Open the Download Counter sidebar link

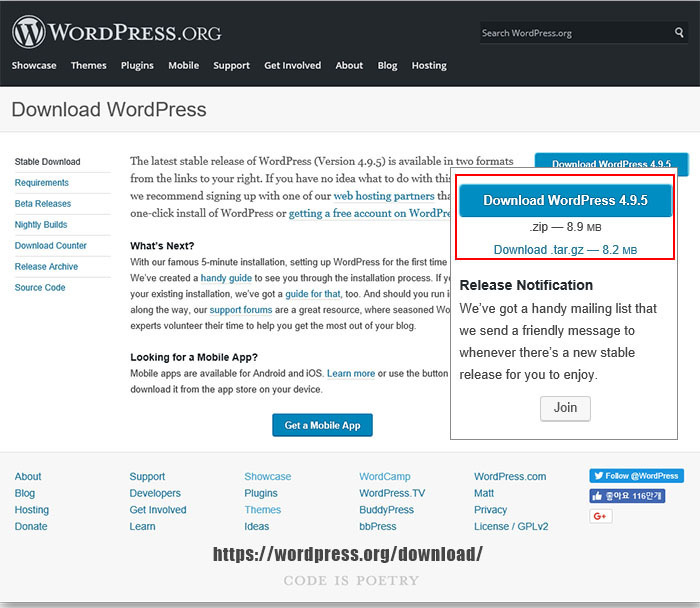[x=50, y=246]
